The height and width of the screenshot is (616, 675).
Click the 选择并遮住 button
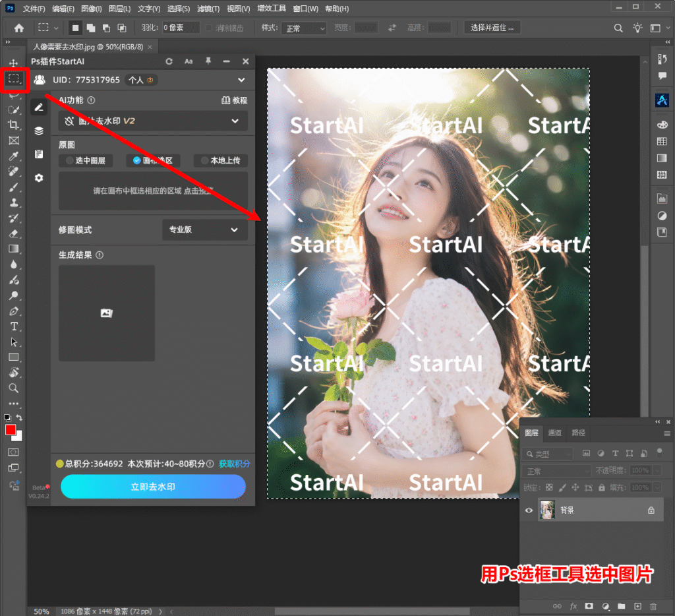(492, 28)
